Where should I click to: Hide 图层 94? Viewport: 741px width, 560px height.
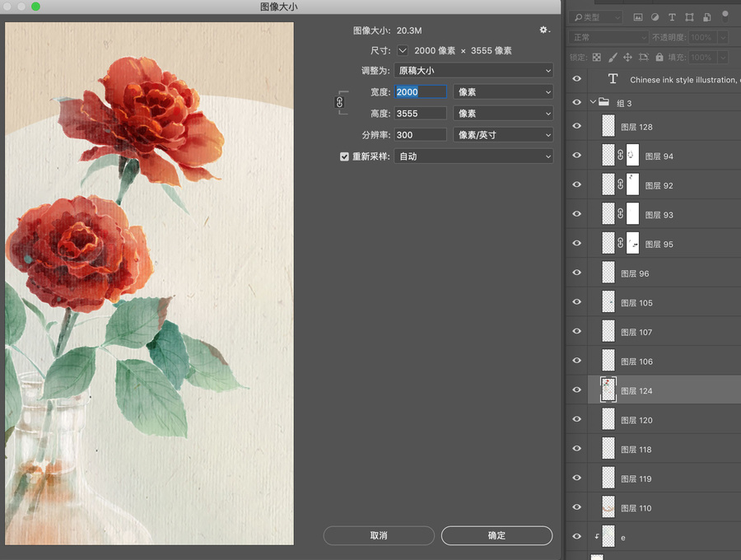coord(577,155)
